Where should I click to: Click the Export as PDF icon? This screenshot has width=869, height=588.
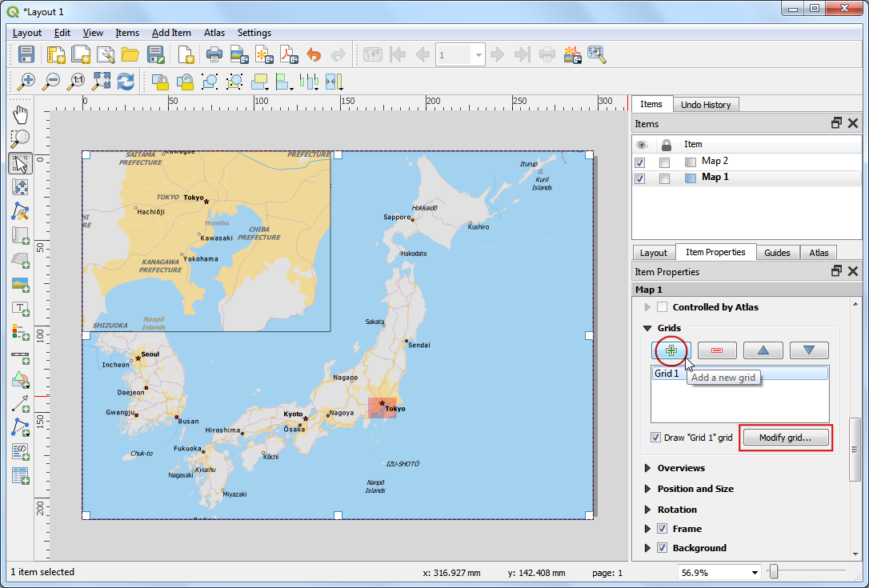click(288, 54)
